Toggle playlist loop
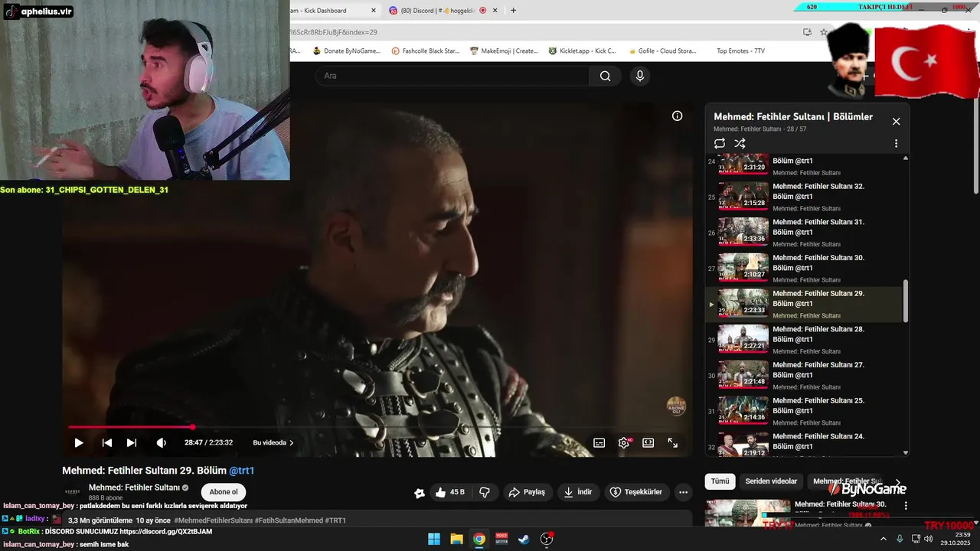The image size is (980, 551). [x=720, y=143]
